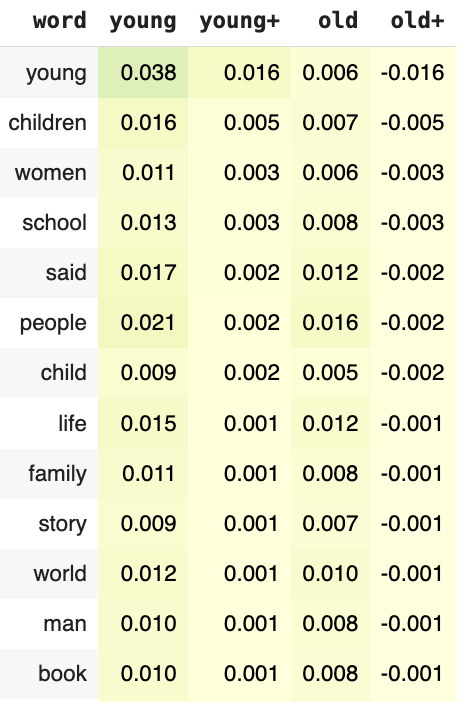Select the 'family' row label

tap(57, 474)
